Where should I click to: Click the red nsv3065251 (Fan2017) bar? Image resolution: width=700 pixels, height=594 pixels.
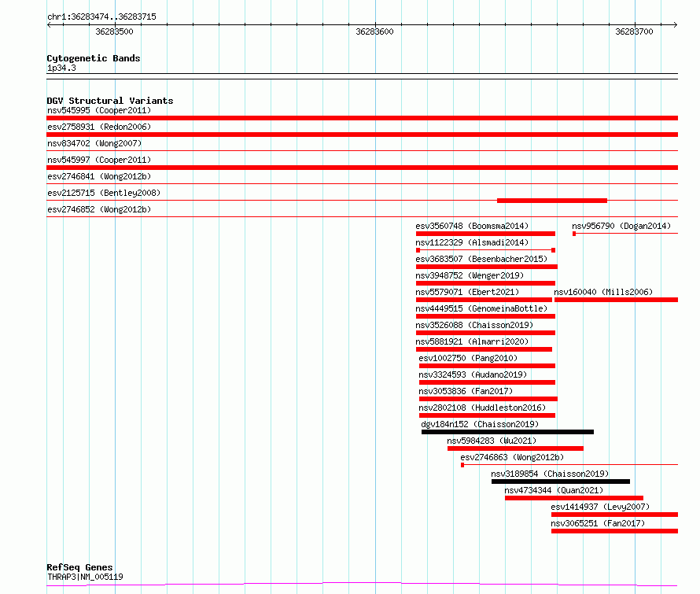click(615, 531)
